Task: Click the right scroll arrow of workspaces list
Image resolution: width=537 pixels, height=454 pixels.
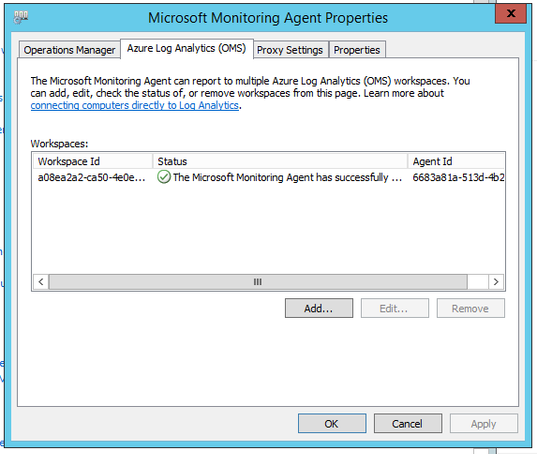Action: tap(496, 282)
